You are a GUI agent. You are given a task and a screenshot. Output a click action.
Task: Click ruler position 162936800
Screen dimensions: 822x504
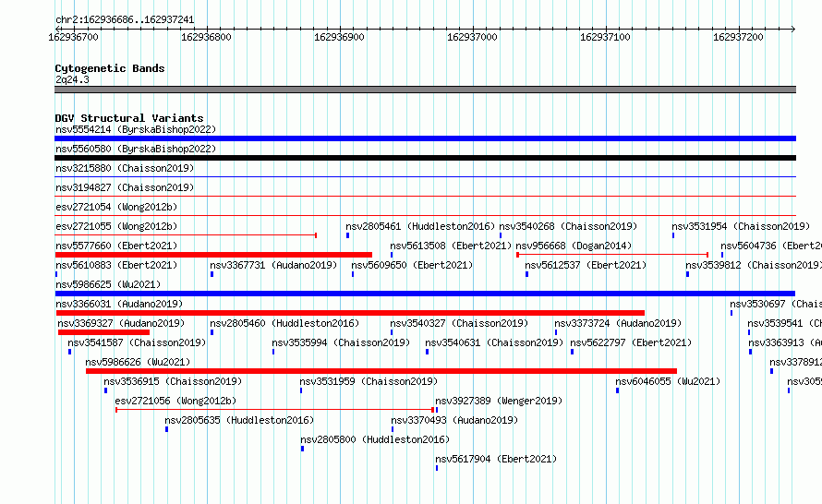[x=206, y=37]
